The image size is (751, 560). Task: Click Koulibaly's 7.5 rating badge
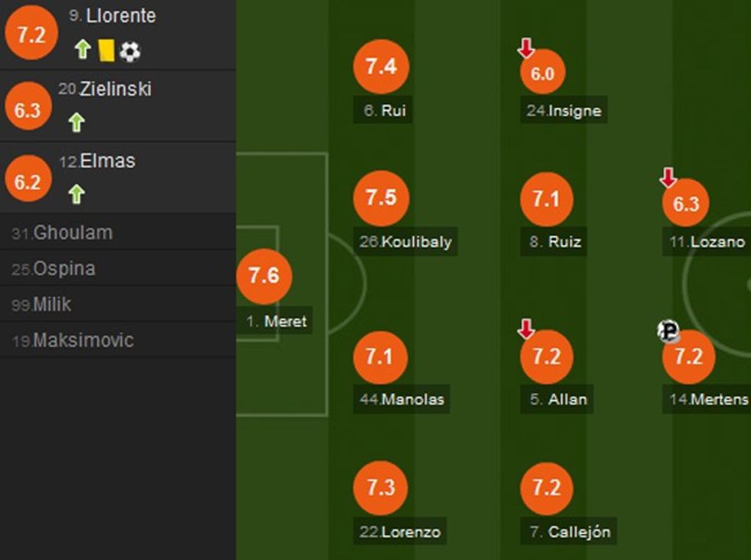click(x=381, y=198)
